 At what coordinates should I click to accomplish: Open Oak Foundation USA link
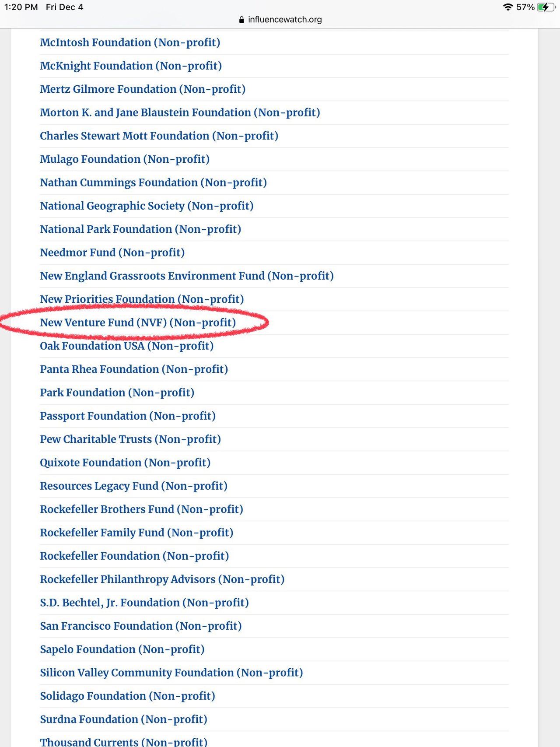click(127, 346)
